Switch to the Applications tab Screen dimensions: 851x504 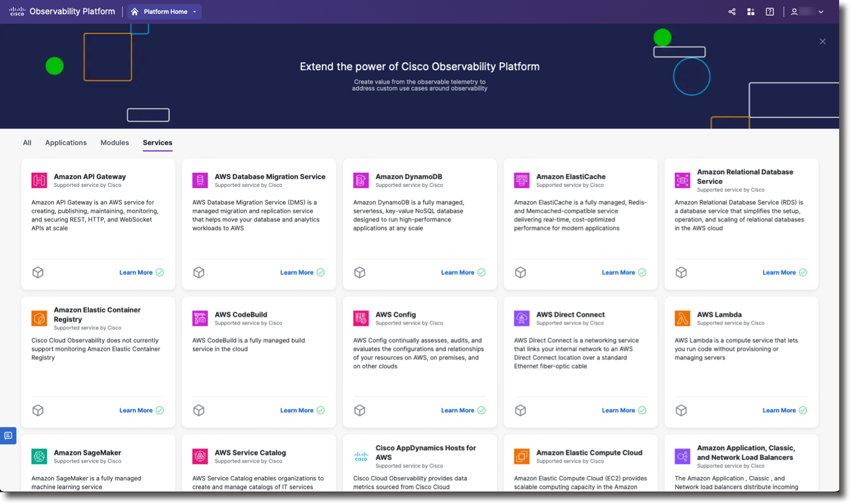pyautogui.click(x=66, y=143)
